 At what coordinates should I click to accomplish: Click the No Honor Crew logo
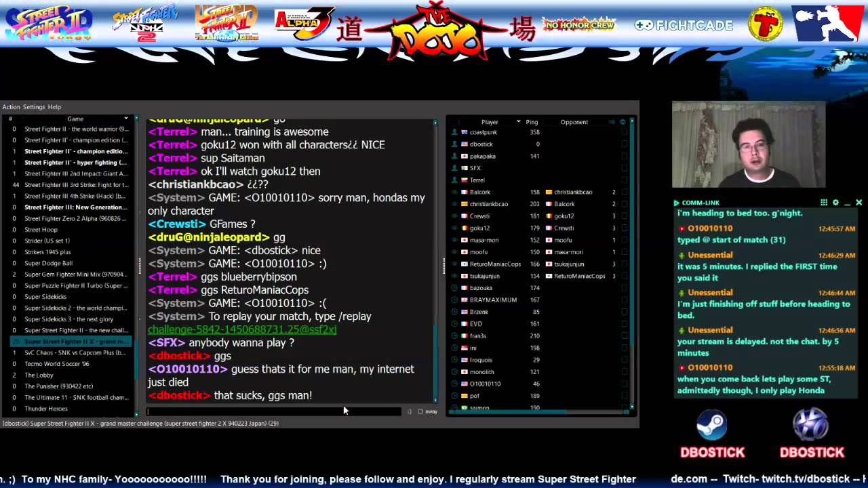pos(578,24)
